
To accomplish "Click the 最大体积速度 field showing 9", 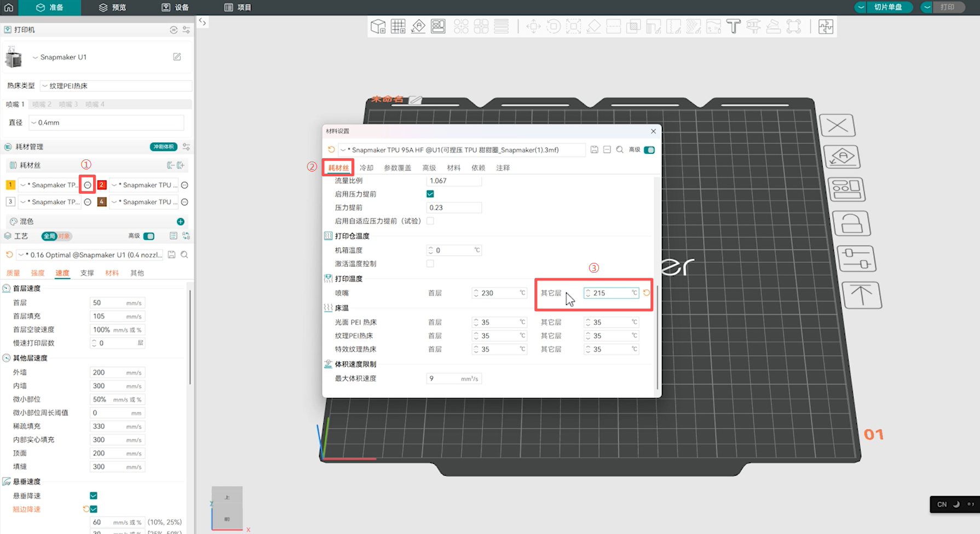I will coord(454,378).
